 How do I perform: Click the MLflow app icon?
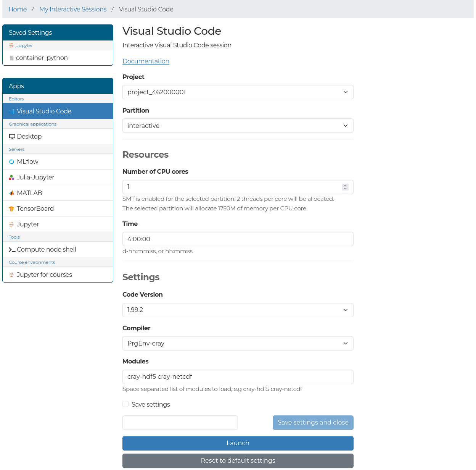pyautogui.click(x=11, y=162)
